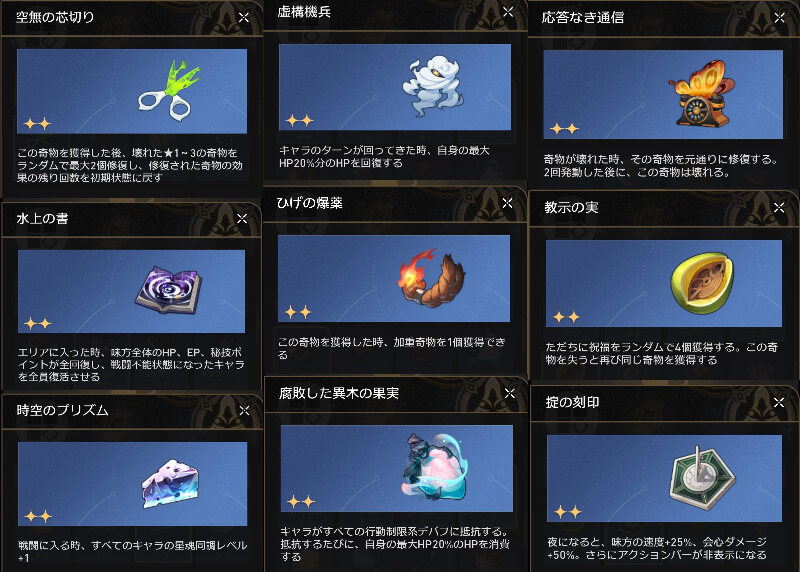Dismiss the 水上の書 card
800x572 pixels.
point(242,218)
